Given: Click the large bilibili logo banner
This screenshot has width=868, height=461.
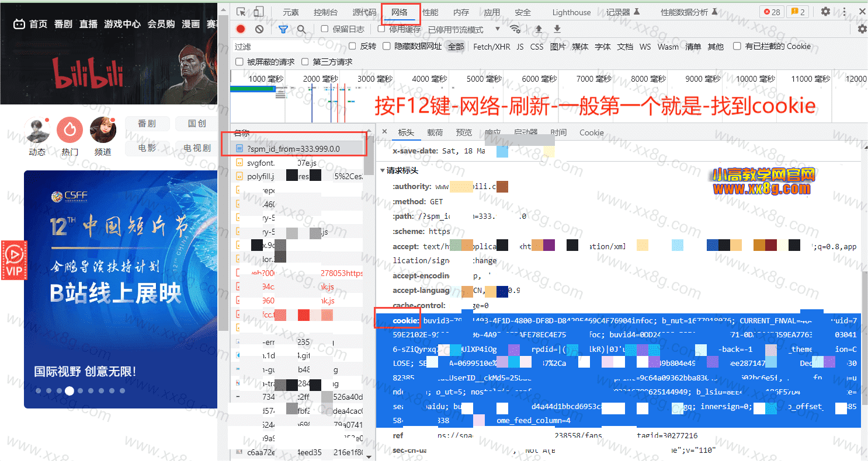Looking at the screenshot, I should 87,73.
